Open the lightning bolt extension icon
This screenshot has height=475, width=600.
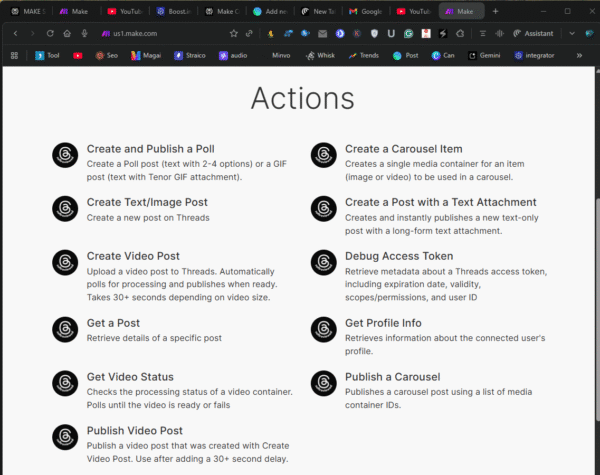click(x=443, y=34)
